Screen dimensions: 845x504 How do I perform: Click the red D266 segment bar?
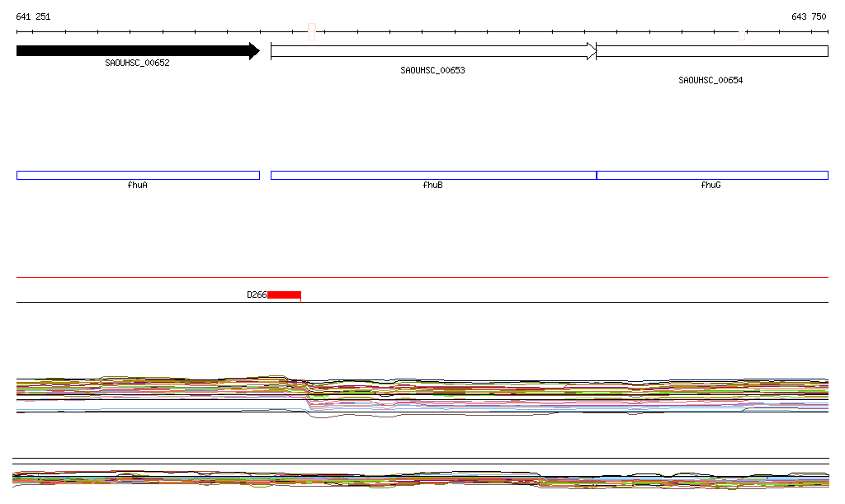click(284, 294)
